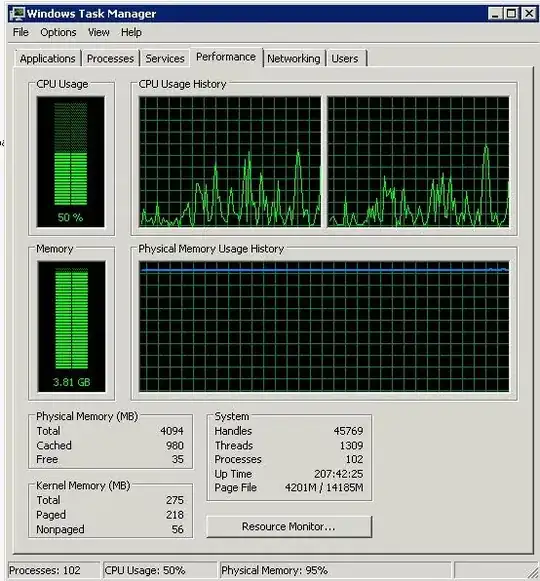Click the Handles value 45769
This screenshot has width=540, height=581.
coord(348,431)
